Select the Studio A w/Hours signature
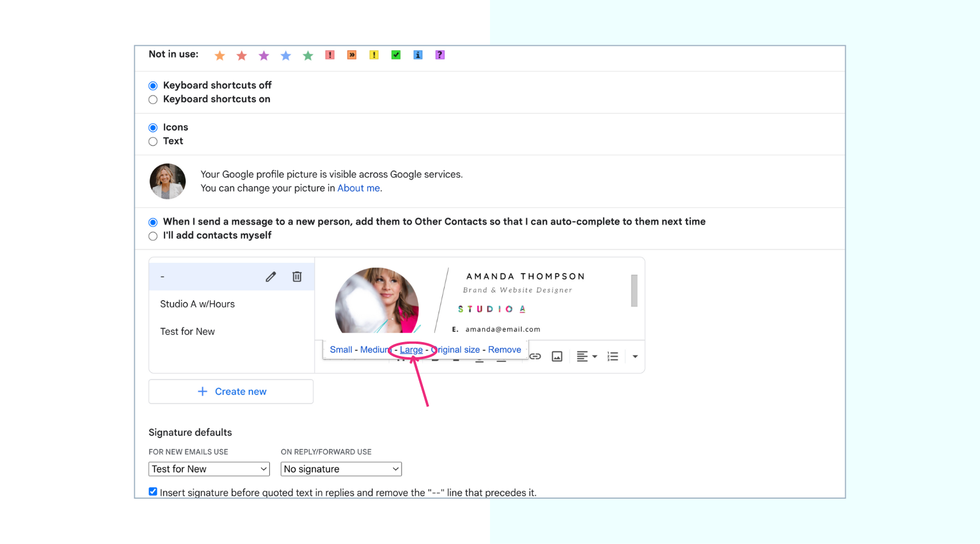Screen dimensions: 980x544 tap(198, 303)
